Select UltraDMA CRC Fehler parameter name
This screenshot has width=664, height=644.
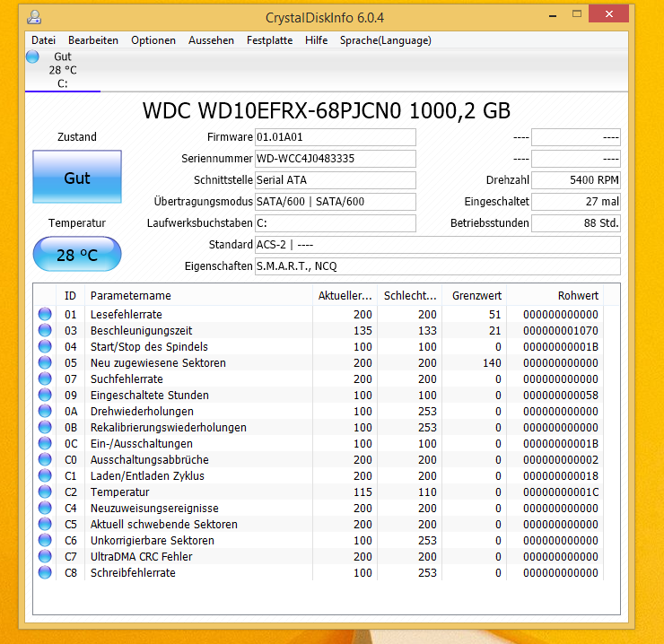(141, 556)
